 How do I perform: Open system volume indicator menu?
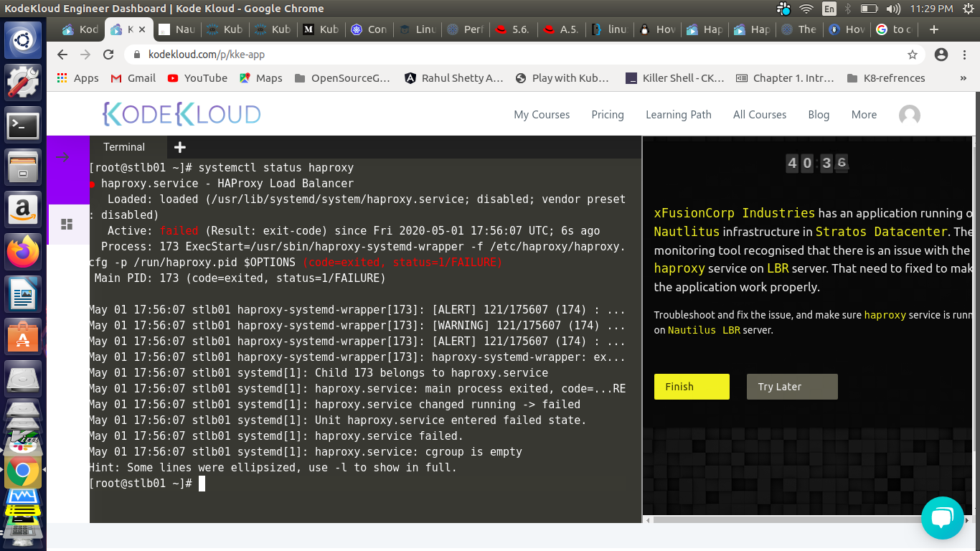892,9
